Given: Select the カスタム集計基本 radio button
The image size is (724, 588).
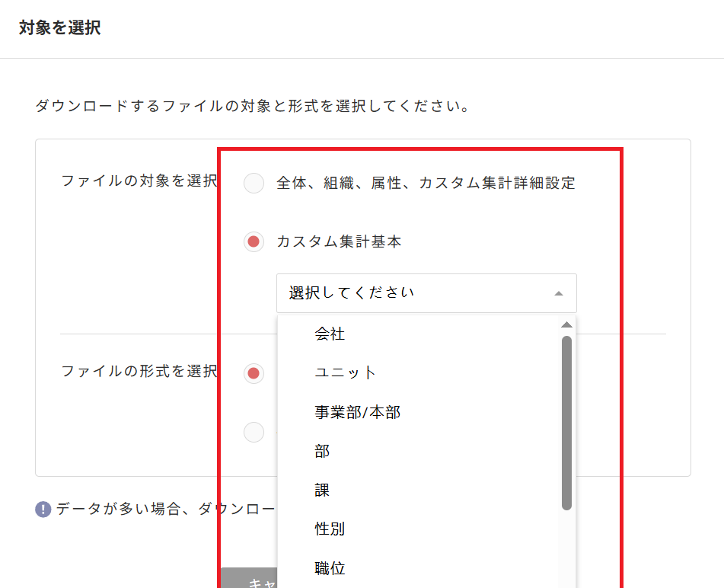Looking at the screenshot, I should coord(254,241).
